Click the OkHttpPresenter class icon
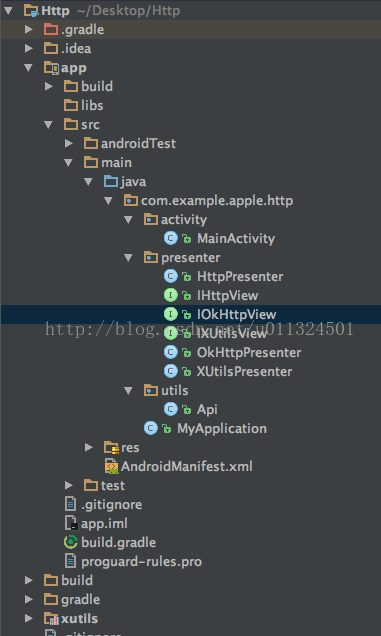381x636 pixels. click(171, 352)
